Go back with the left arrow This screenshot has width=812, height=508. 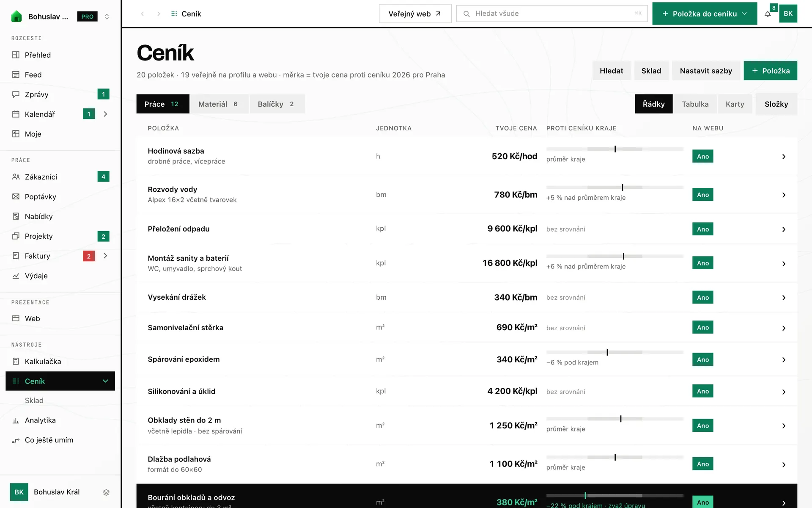coord(143,14)
